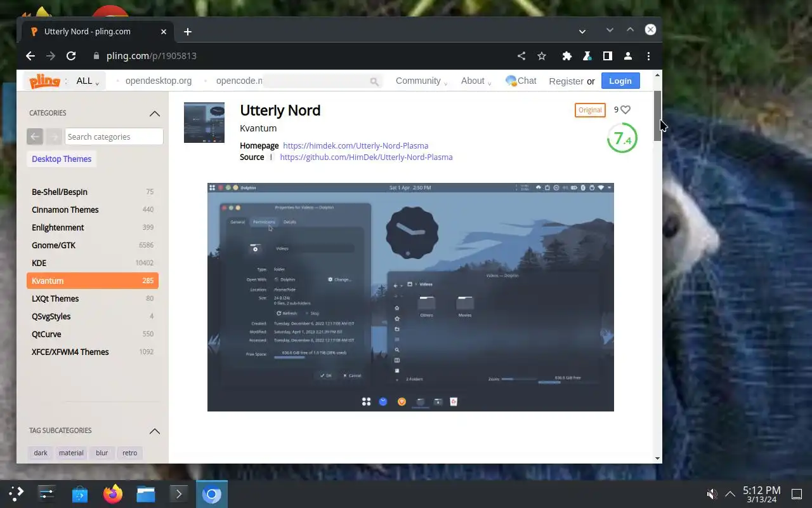
Task: Open Discover store in taskbar
Action: click(x=80, y=493)
